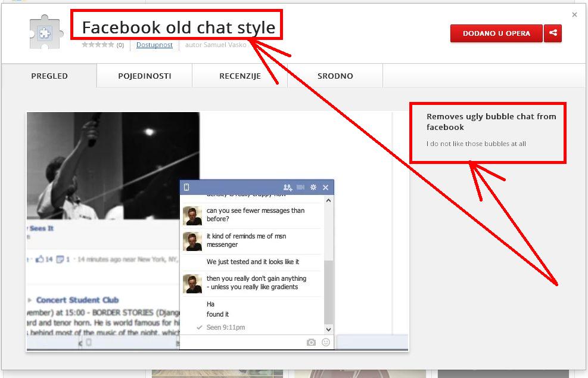Open the Dostupnost link
588x378 pixels.
pyautogui.click(x=154, y=45)
